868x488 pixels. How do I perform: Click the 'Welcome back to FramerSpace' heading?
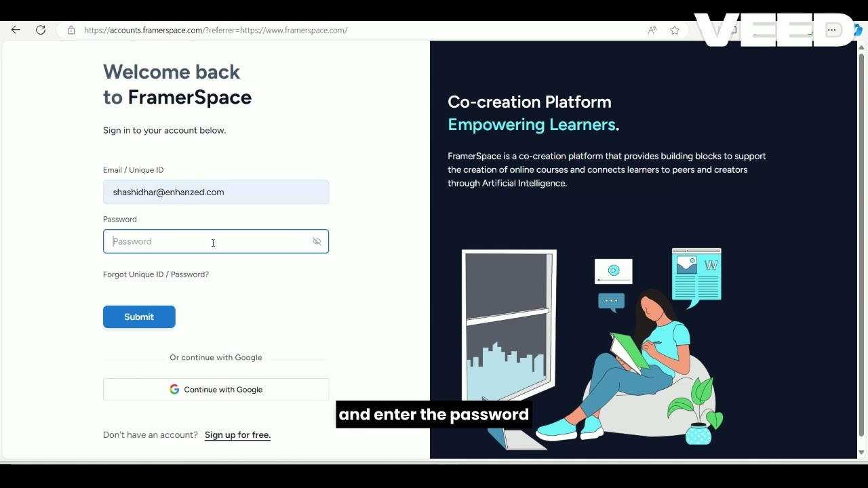coord(177,85)
